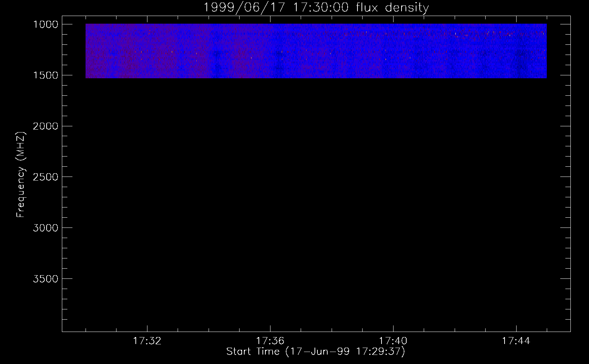Image resolution: width=589 pixels, height=364 pixels.
Task: Click the 17:32 time tick label
Action: click(147, 341)
